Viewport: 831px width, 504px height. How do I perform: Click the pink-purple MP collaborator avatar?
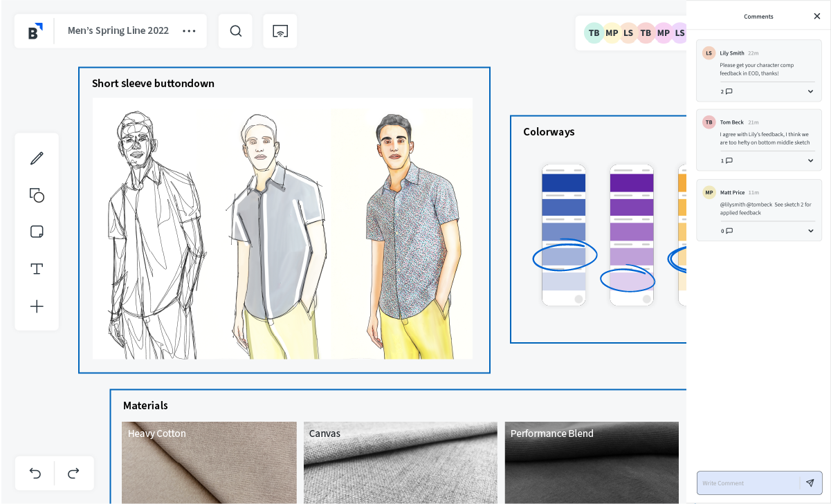click(663, 32)
